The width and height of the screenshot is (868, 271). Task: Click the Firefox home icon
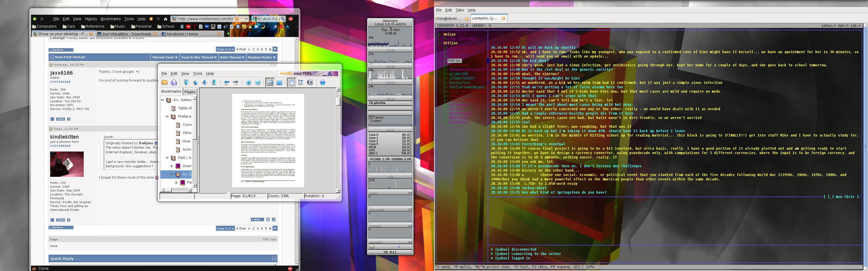click(x=166, y=19)
